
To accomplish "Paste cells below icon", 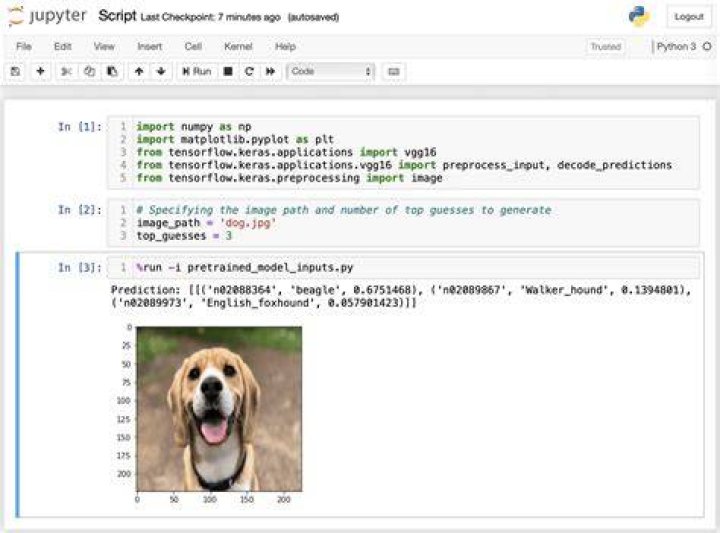I will point(112,71).
